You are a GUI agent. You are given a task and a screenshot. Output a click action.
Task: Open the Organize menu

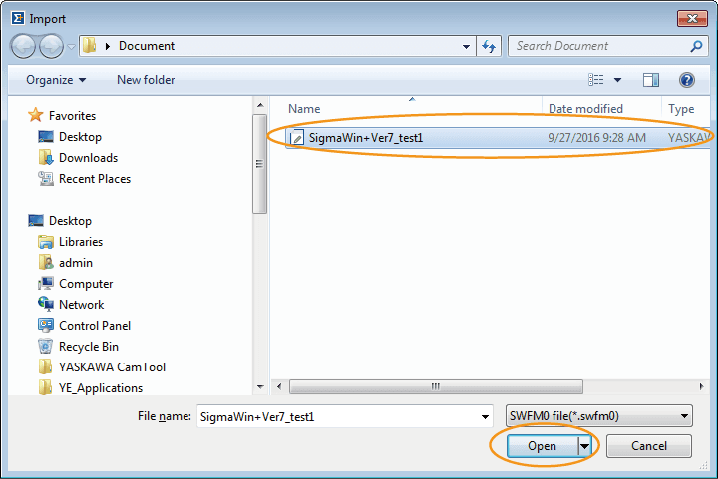click(56, 80)
